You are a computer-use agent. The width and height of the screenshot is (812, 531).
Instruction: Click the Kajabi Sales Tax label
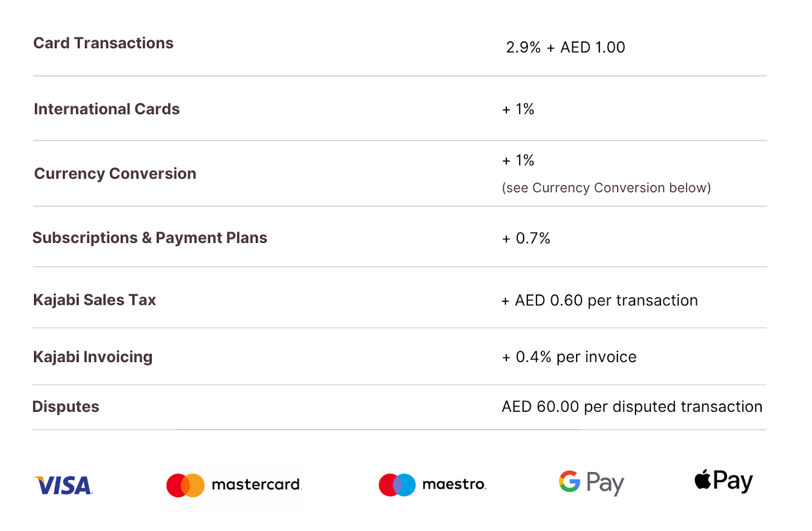(94, 300)
